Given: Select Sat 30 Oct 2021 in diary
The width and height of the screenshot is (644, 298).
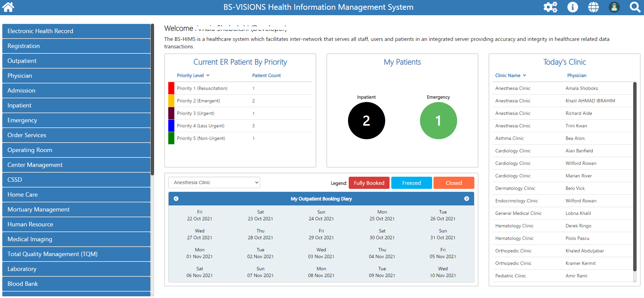Looking at the screenshot, I should pyautogui.click(x=382, y=234).
